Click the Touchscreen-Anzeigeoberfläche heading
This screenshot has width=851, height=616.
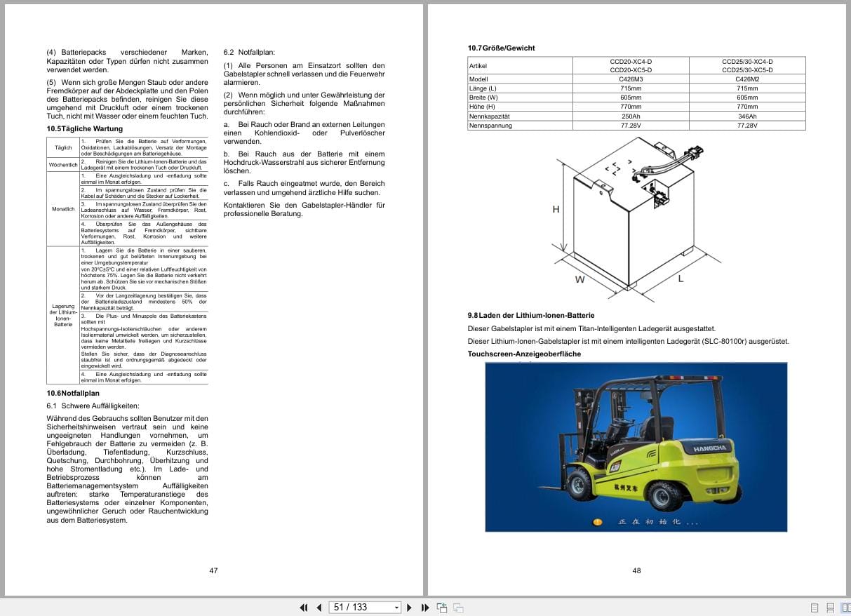click(x=525, y=354)
